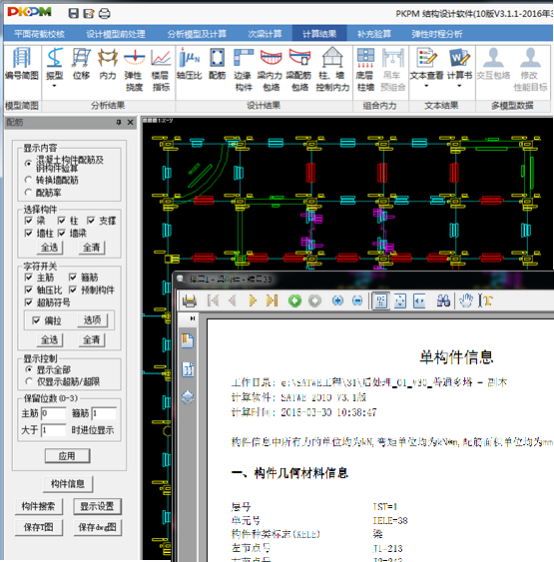554x562 pixels.
Task: Open 编号简图 model diagram tool
Action: [22, 64]
